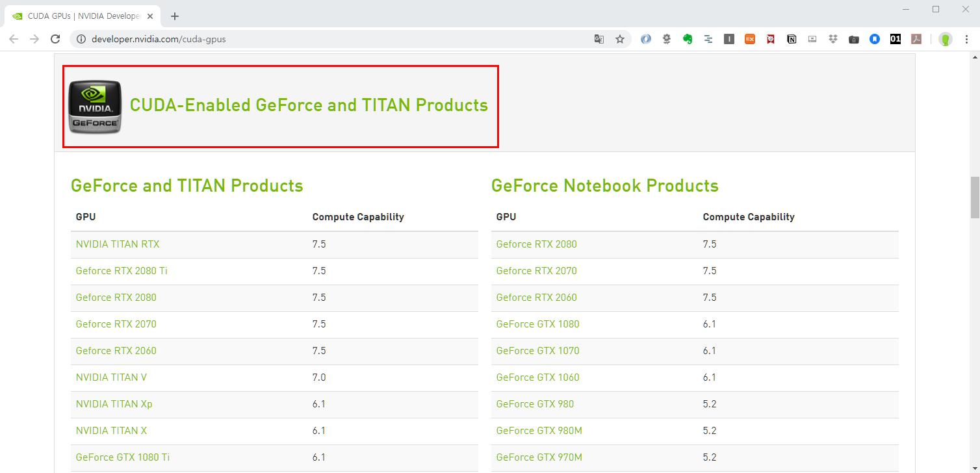View site information icon in address bar
Image resolution: width=980 pixels, height=473 pixels.
tap(81, 39)
